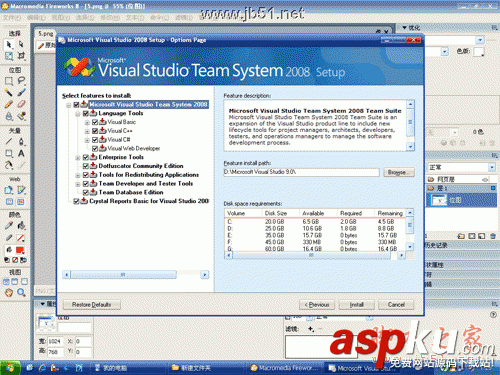This screenshot has width=500, height=375.
Task: Click the Cancel button in setup
Action: 396,304
